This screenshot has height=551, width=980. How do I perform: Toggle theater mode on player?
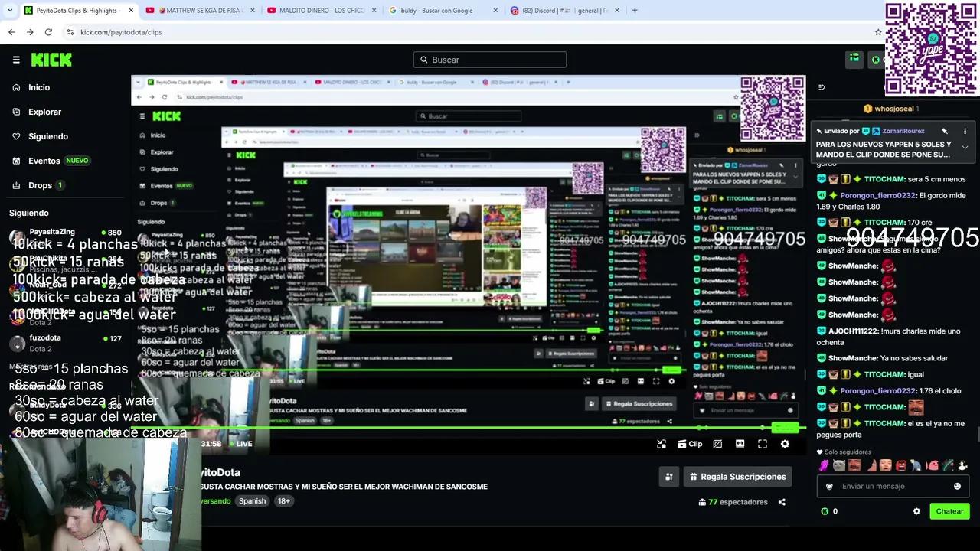click(740, 444)
